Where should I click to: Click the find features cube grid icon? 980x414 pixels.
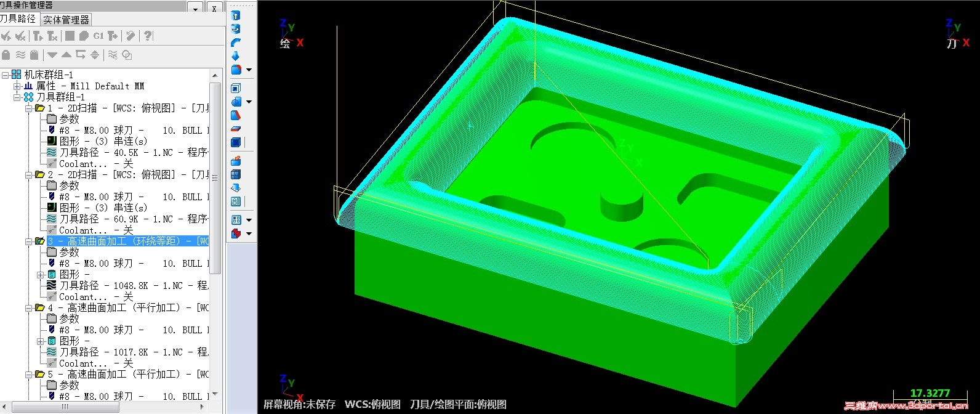click(236, 175)
